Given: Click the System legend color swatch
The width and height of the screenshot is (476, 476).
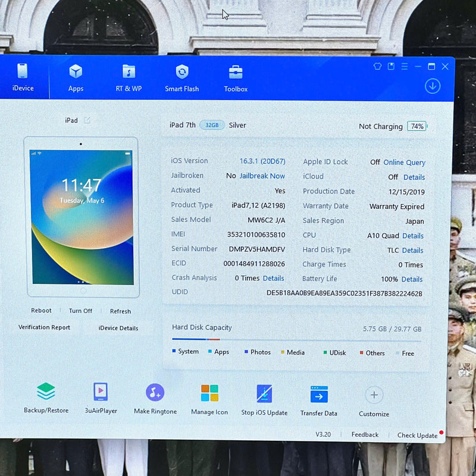Looking at the screenshot, I should point(174,351).
